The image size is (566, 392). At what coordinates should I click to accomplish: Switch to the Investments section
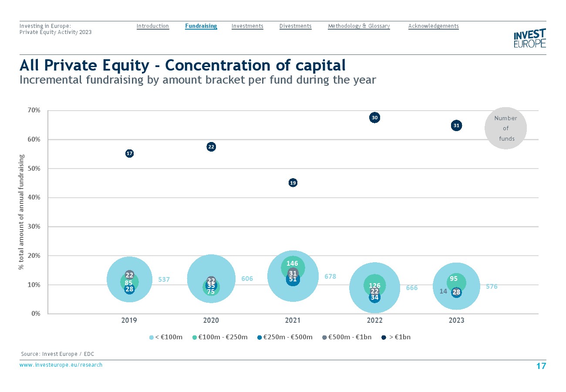pyautogui.click(x=247, y=26)
